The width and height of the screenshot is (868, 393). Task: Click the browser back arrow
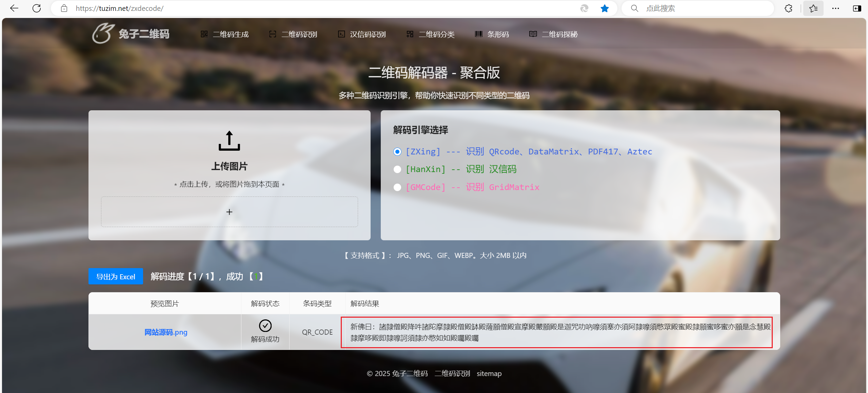tap(14, 8)
